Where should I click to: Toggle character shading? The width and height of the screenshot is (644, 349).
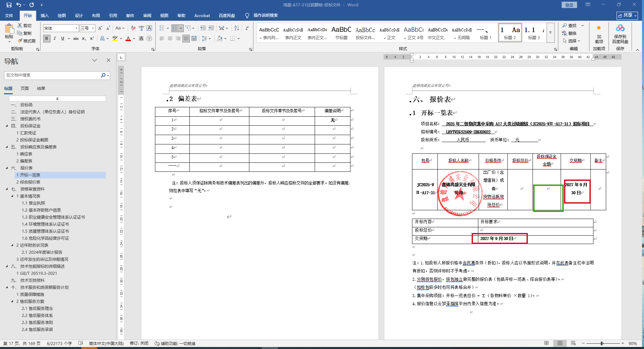141,38
